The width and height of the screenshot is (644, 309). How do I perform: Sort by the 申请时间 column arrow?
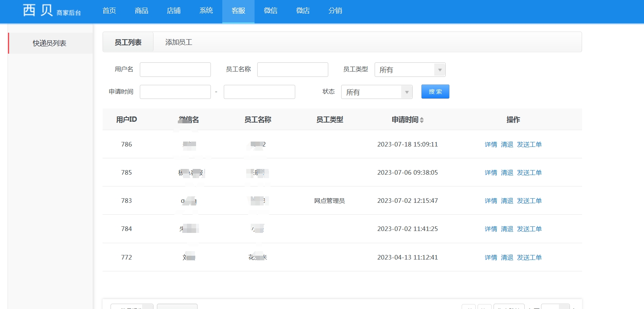[x=422, y=120]
